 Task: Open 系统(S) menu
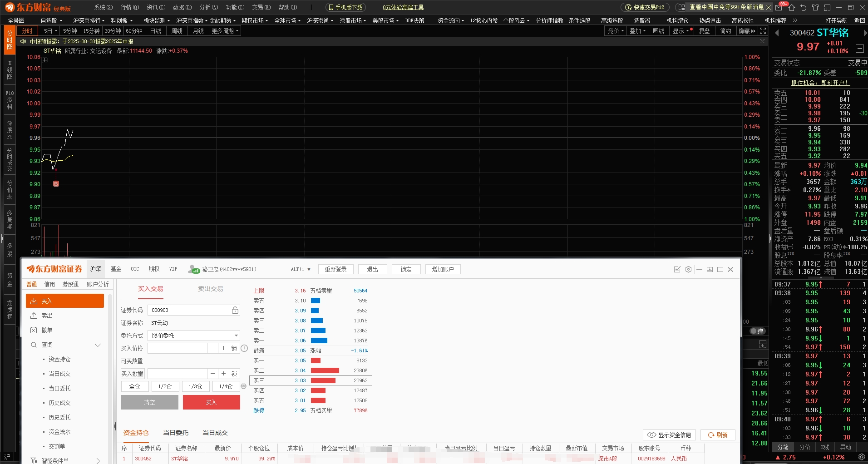pyautogui.click(x=104, y=7)
